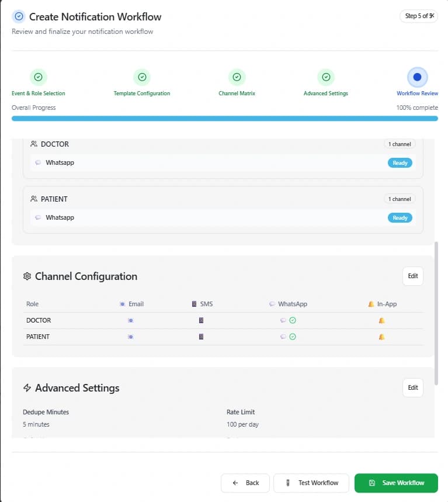The image size is (448, 502).
Task: Click the PATIENT row WhatsApp enabled check
Action: pos(293,337)
